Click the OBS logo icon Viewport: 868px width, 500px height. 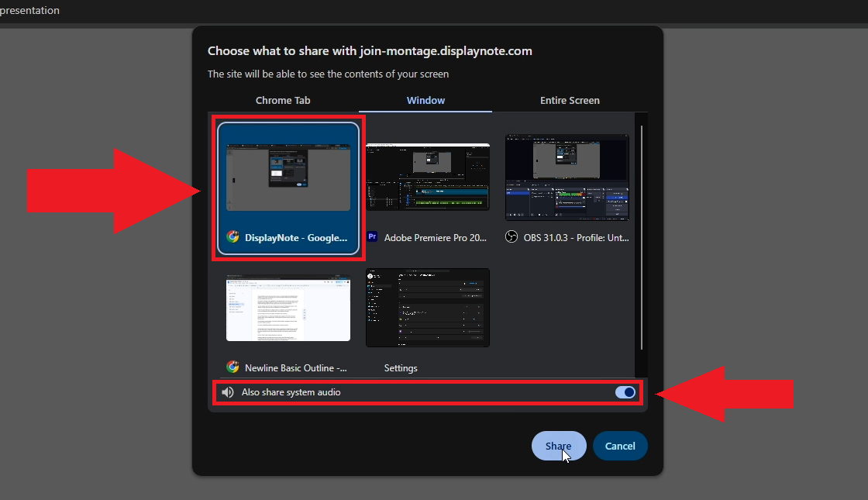pyautogui.click(x=511, y=237)
